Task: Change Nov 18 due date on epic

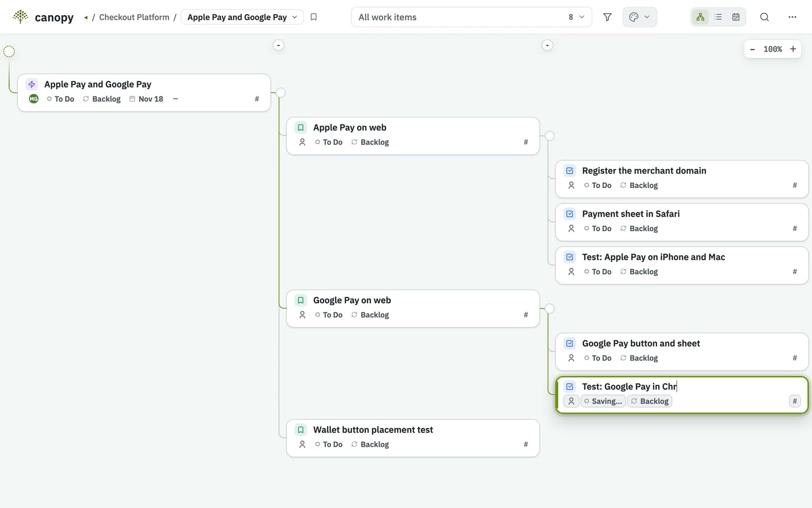Action: [x=146, y=99]
